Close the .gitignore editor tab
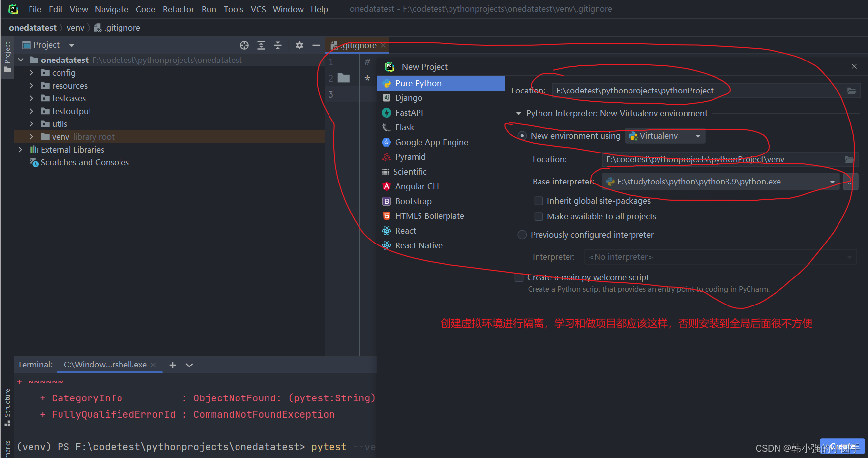The height and width of the screenshot is (458, 868). (x=383, y=45)
